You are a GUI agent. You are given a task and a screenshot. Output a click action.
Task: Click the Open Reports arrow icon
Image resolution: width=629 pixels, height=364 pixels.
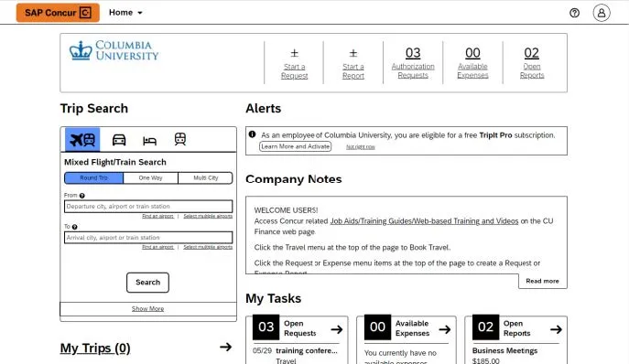click(x=556, y=329)
